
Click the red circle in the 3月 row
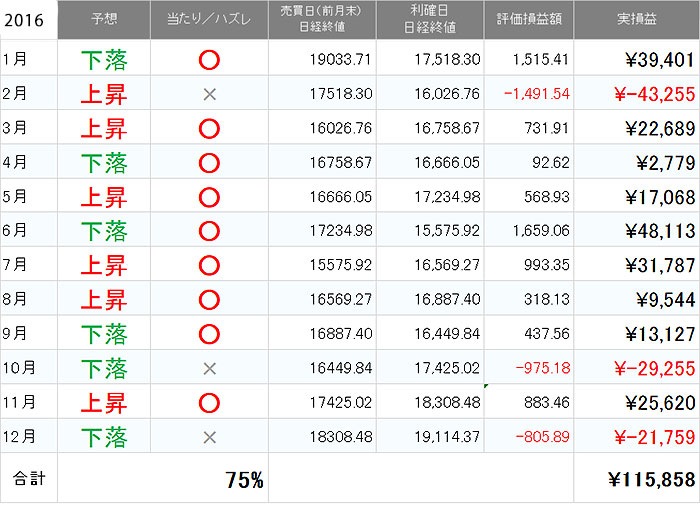tap(209, 129)
